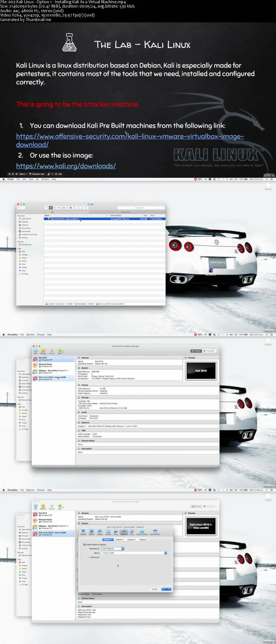This screenshot has width=276, height=644.
Task: Open the Edit menu in the Finder menu bar
Action: [x=24, y=179]
